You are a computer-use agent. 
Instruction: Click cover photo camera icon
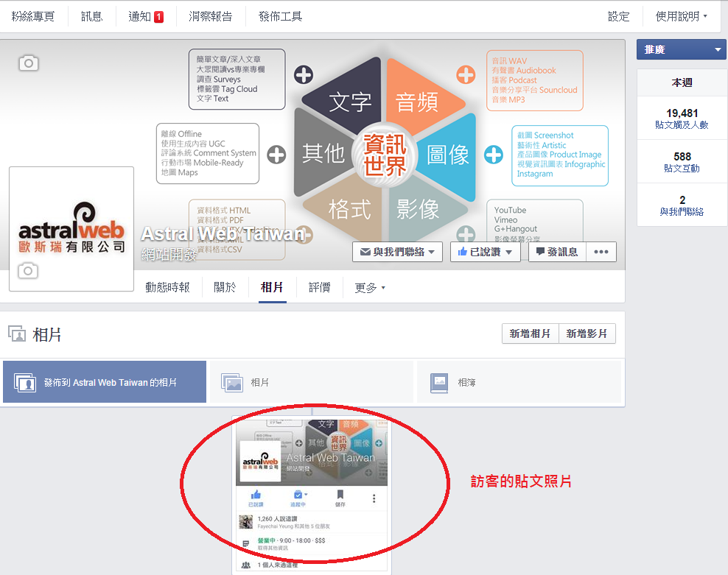(28, 63)
